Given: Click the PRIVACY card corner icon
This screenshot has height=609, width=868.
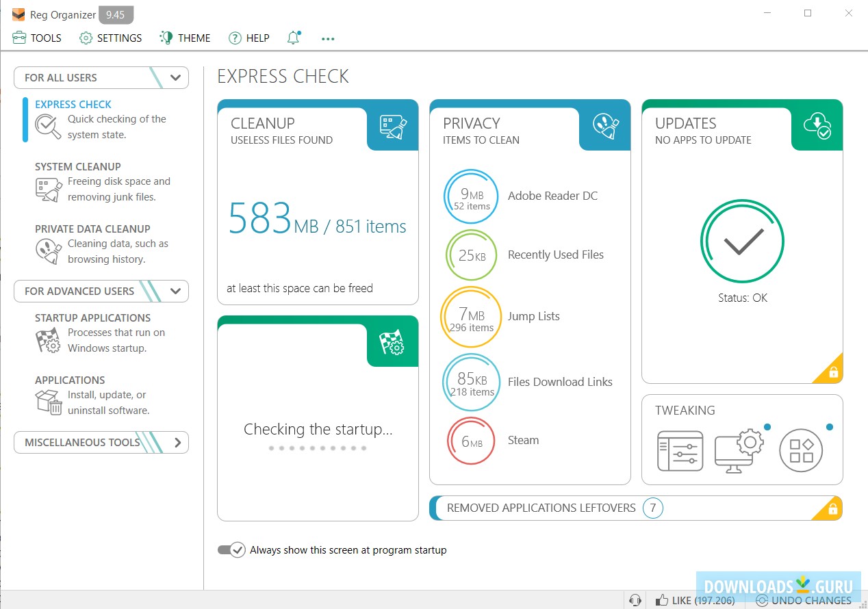Looking at the screenshot, I should [x=606, y=127].
